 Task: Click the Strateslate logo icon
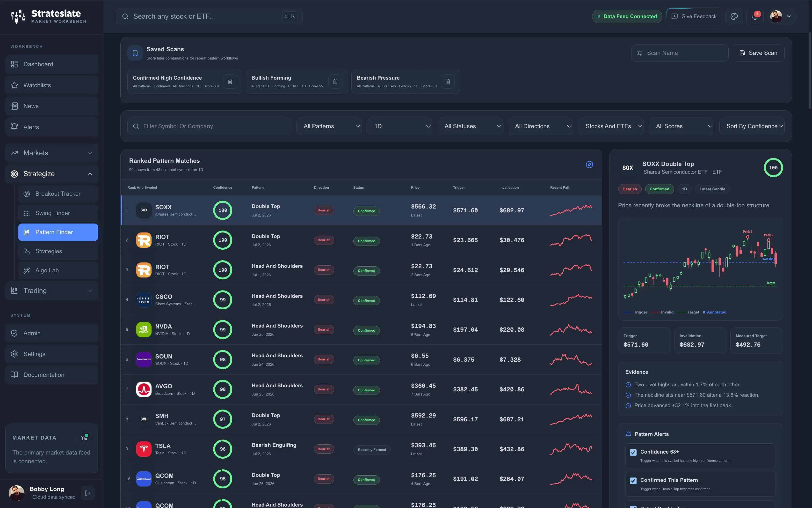click(18, 16)
